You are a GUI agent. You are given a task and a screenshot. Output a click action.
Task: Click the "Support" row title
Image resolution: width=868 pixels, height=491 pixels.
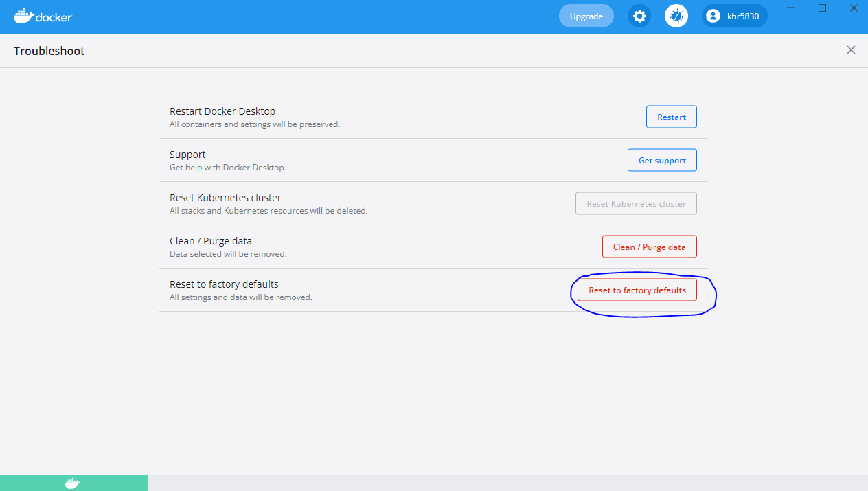tap(187, 155)
